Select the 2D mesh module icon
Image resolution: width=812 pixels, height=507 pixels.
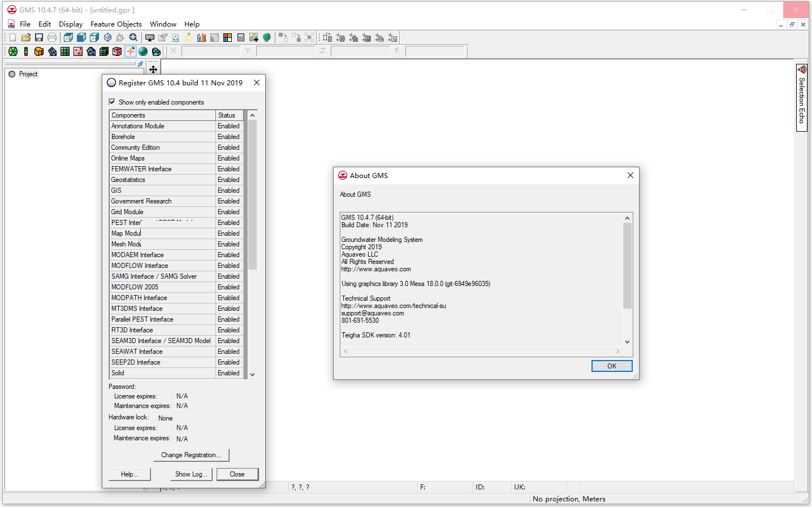[52, 51]
